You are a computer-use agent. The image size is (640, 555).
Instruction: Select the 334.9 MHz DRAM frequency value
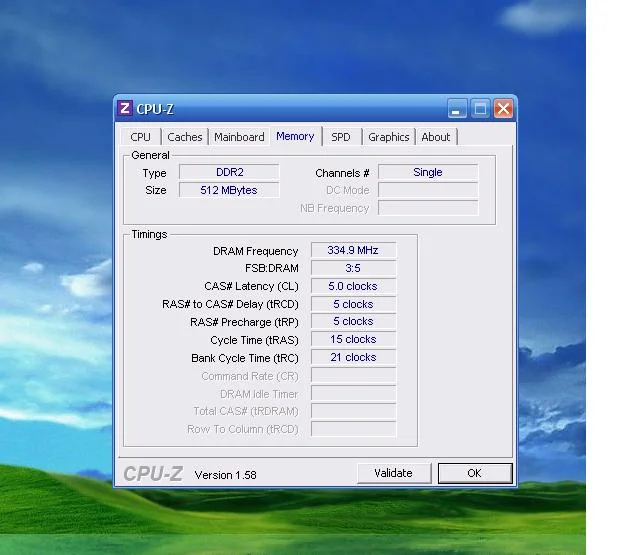pyautogui.click(x=353, y=250)
